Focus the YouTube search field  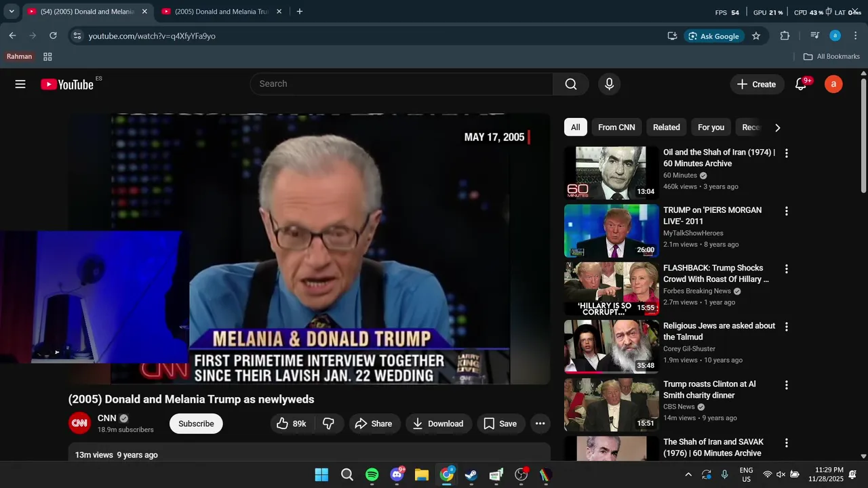(x=401, y=84)
